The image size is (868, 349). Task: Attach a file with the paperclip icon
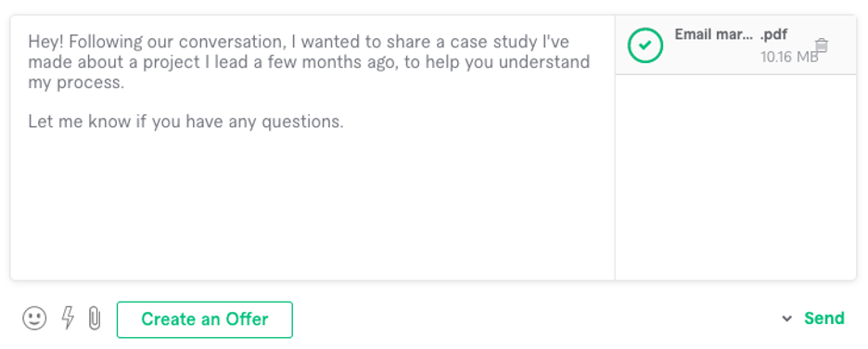(x=95, y=319)
